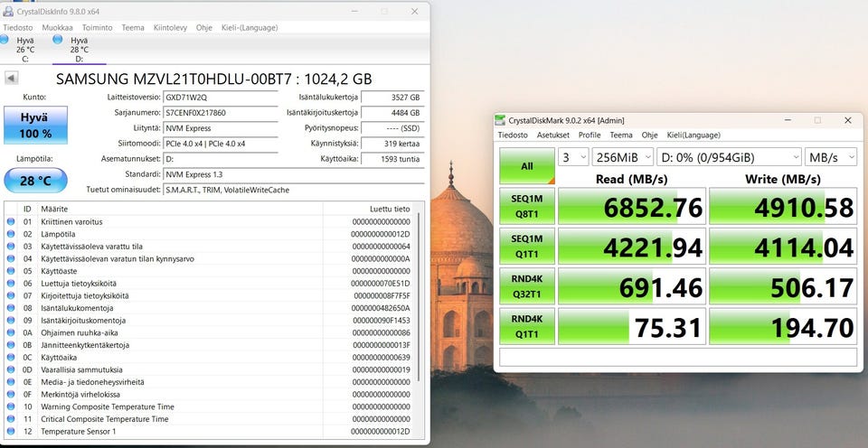Click status dot for Jännitteenkytkentäkertoja row
The height and width of the screenshot is (448, 868).
tap(11, 345)
